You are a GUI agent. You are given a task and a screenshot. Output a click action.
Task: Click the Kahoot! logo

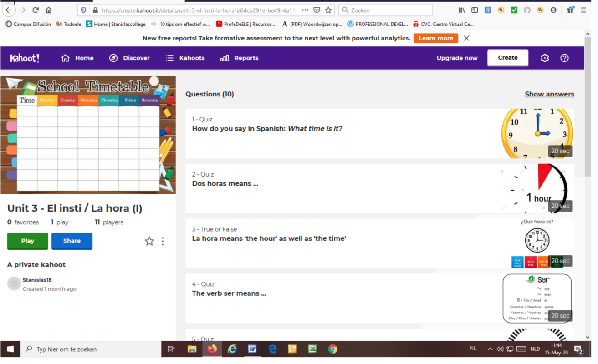(x=25, y=58)
